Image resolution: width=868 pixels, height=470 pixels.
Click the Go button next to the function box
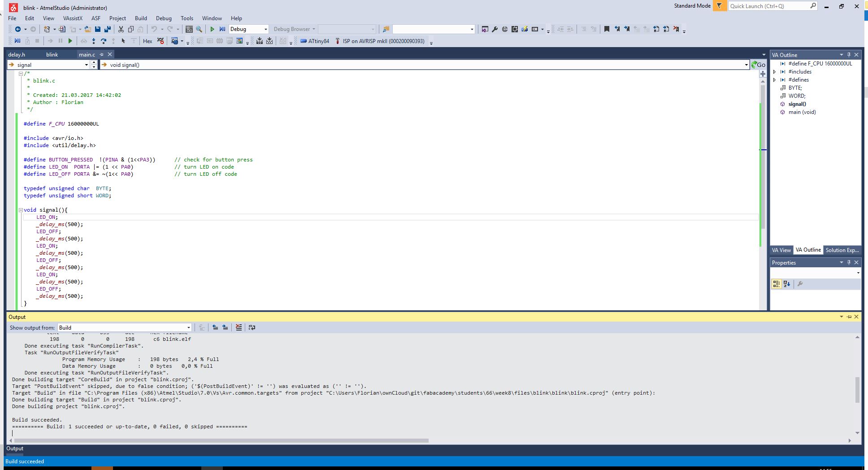(759, 65)
